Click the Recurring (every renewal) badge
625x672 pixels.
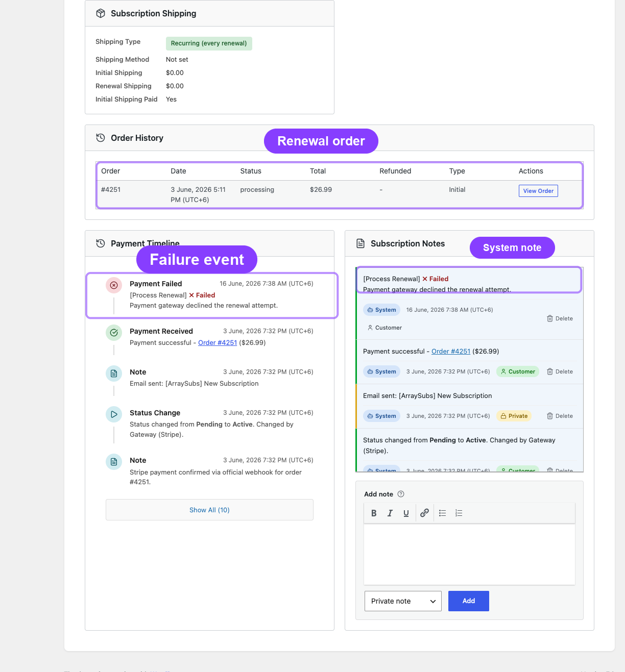tap(209, 43)
